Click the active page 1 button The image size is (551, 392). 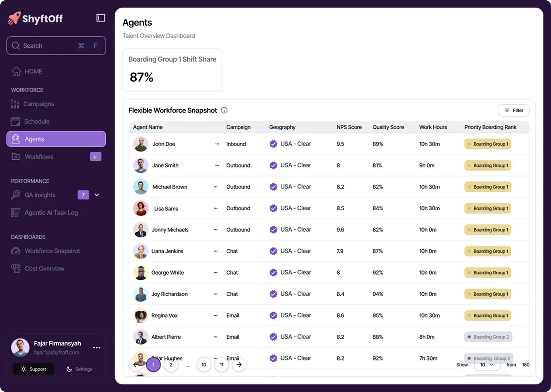153,365
